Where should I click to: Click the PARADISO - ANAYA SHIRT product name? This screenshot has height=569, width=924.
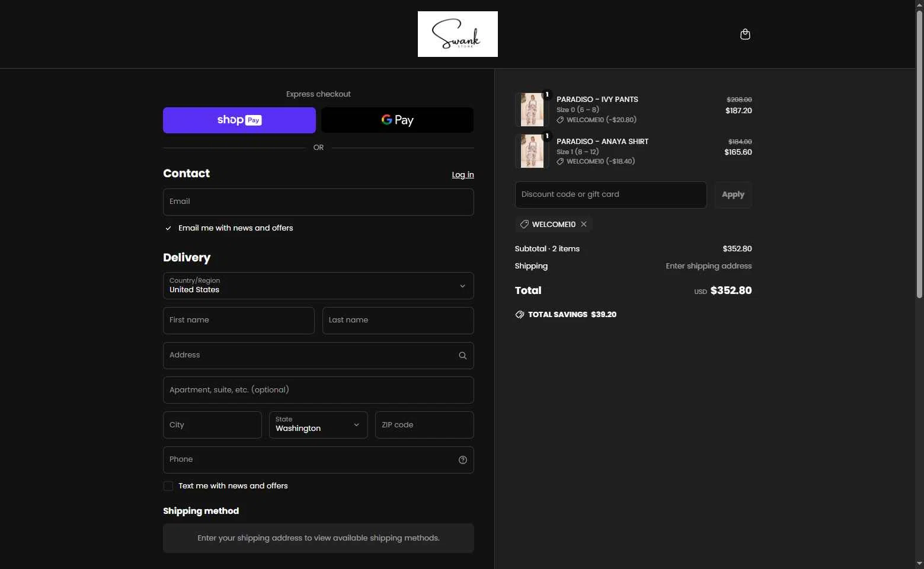point(602,142)
